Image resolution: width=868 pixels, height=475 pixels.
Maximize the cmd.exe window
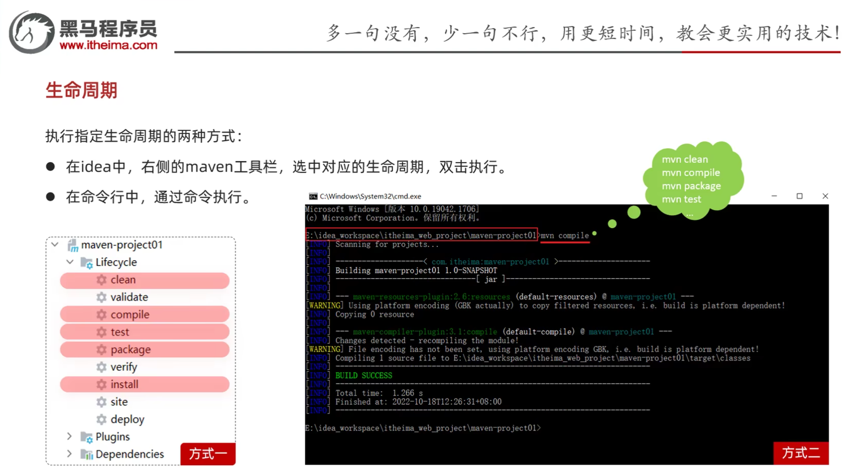[x=799, y=196]
